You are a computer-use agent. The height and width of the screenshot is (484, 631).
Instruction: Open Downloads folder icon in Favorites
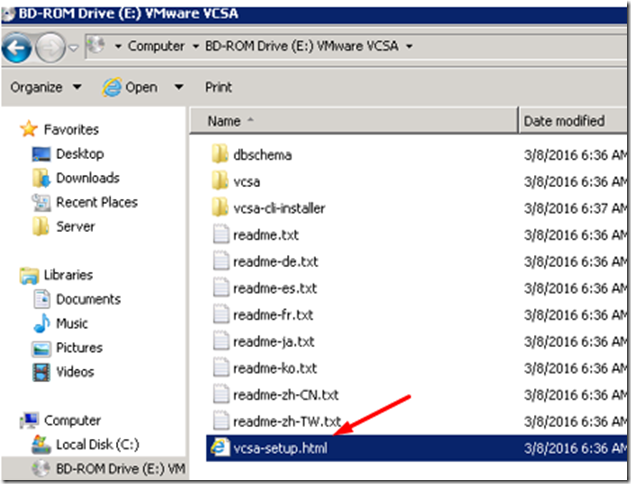[41, 178]
